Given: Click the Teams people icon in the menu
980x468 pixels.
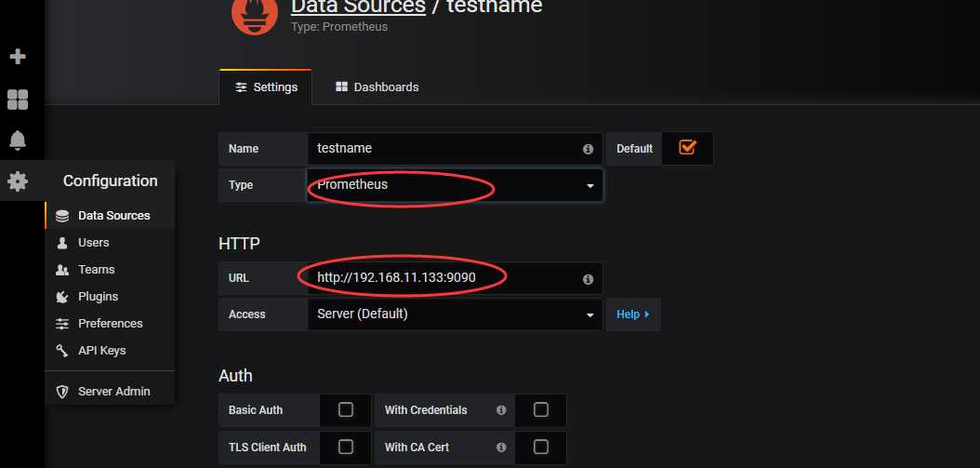Looking at the screenshot, I should 62,270.
